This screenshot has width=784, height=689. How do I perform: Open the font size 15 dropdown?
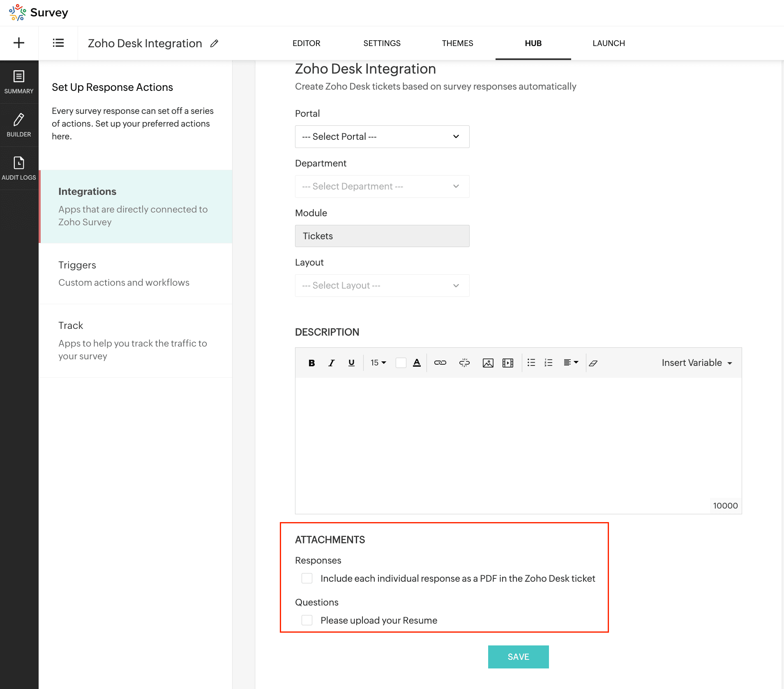[x=378, y=363]
